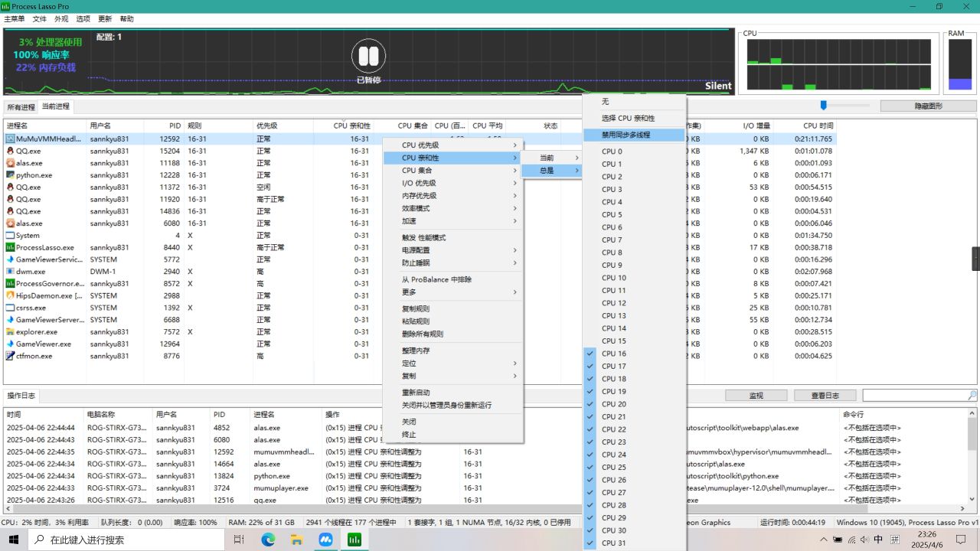Choose 整理内存 from the context menu

(x=452, y=350)
